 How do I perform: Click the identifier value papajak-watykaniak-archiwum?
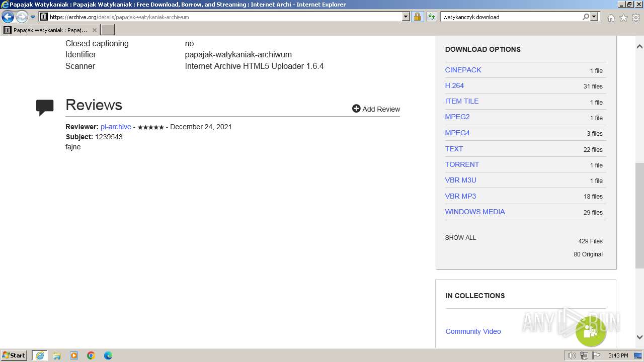(x=238, y=54)
